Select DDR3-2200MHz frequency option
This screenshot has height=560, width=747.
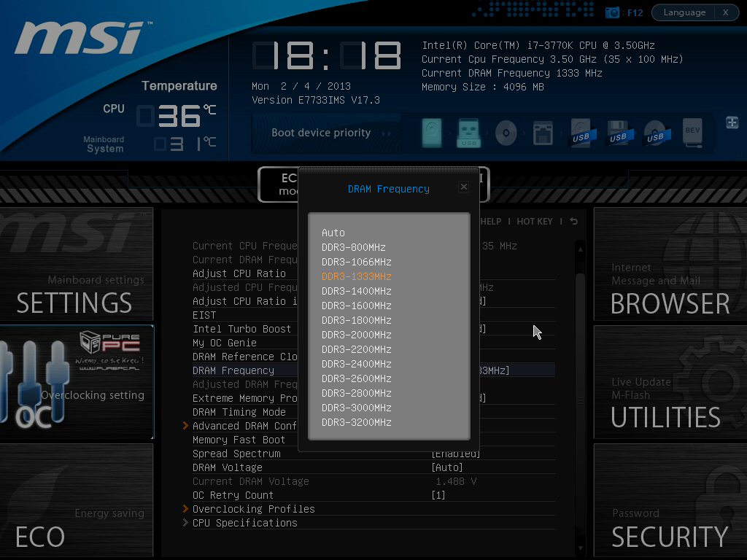[x=356, y=349]
